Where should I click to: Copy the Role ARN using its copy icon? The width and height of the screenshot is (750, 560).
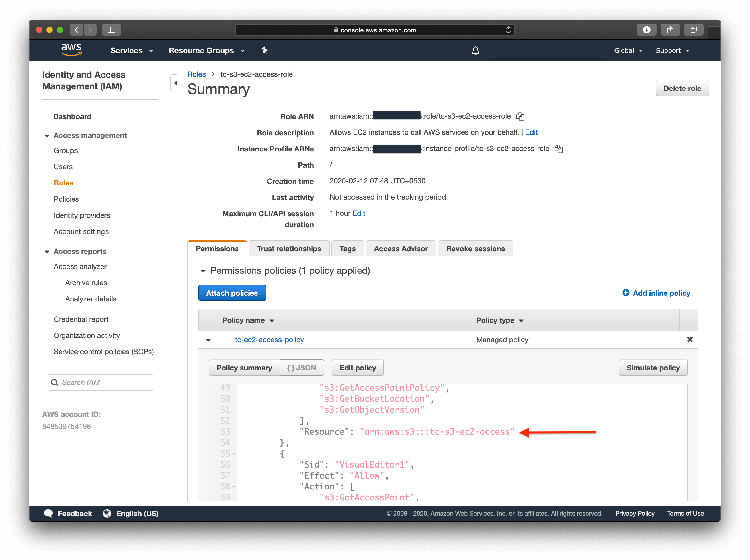click(x=520, y=116)
